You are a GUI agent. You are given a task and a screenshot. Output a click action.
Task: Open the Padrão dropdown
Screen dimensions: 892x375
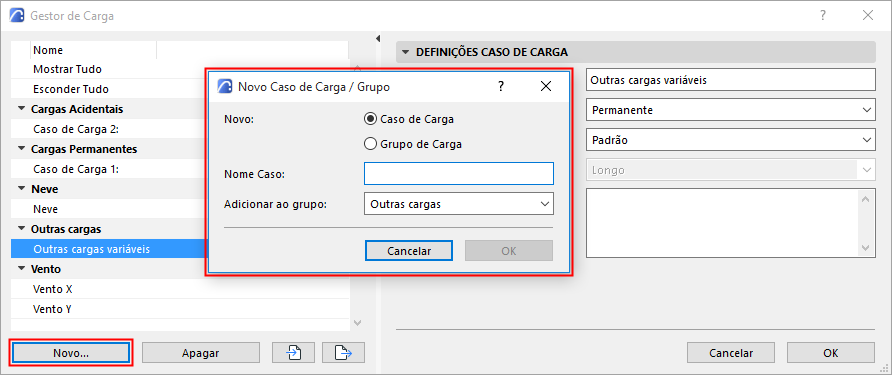[730, 139]
